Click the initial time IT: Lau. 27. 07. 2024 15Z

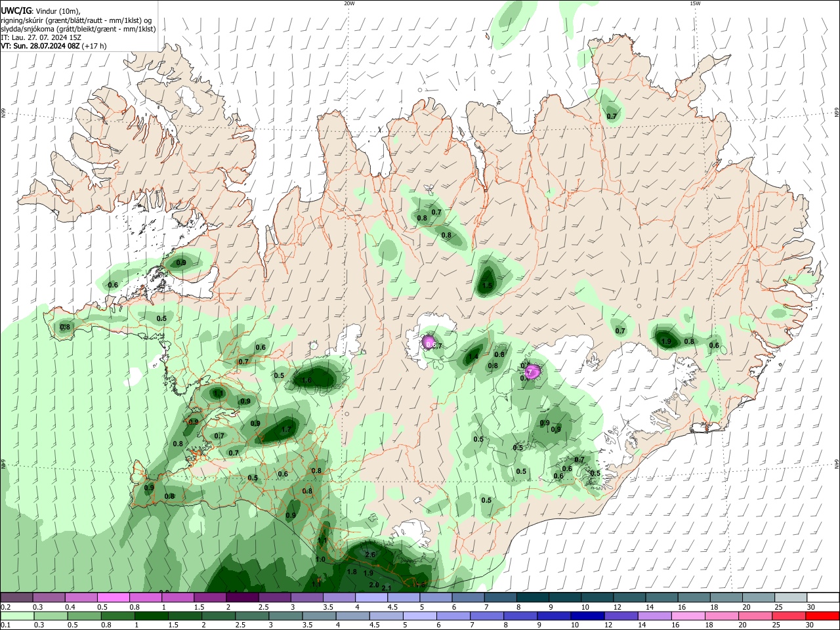41,37
